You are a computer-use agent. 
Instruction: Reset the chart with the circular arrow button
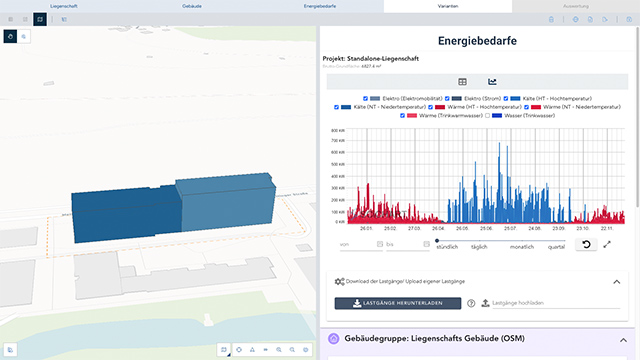[586, 244]
